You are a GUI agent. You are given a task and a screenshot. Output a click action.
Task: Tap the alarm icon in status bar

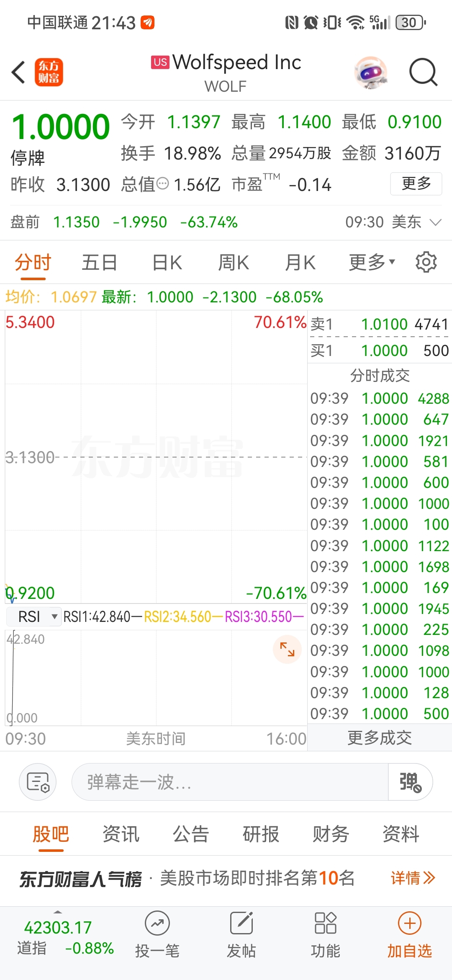click(311, 22)
